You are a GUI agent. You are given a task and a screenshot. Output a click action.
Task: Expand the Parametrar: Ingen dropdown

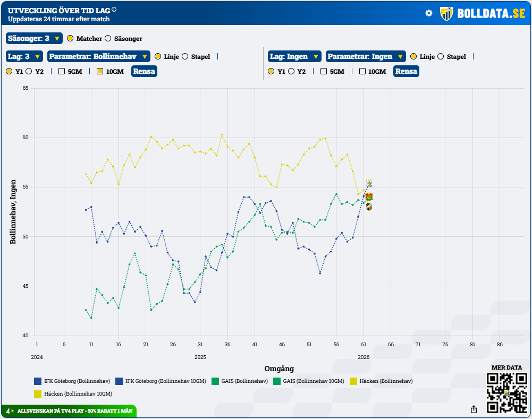pos(365,57)
